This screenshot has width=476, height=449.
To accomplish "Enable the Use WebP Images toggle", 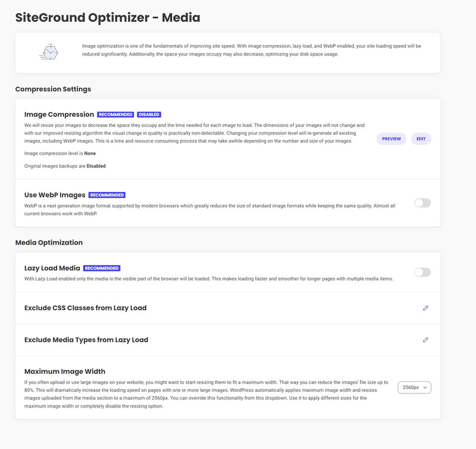I will point(423,203).
